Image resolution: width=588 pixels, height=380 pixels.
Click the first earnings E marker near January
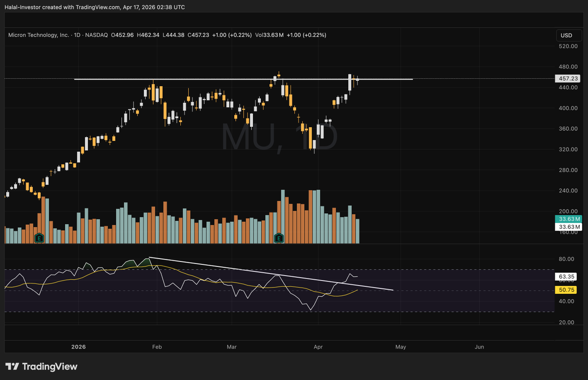pyautogui.click(x=39, y=238)
